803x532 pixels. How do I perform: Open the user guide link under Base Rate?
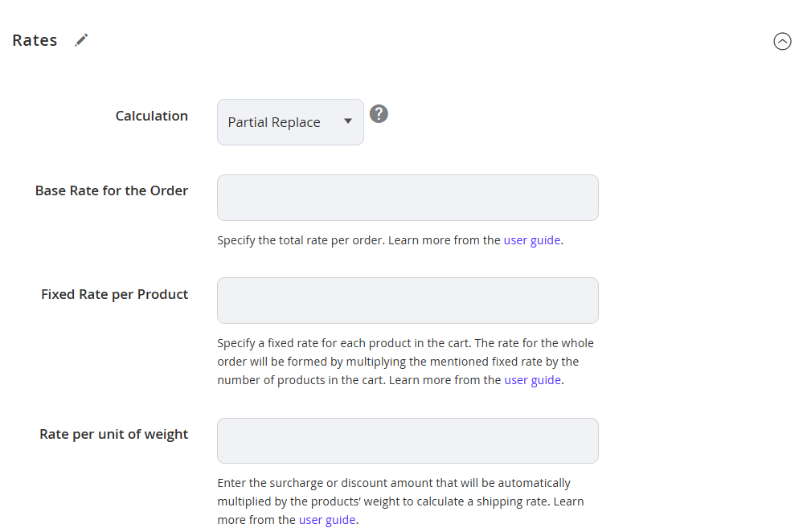coord(531,240)
